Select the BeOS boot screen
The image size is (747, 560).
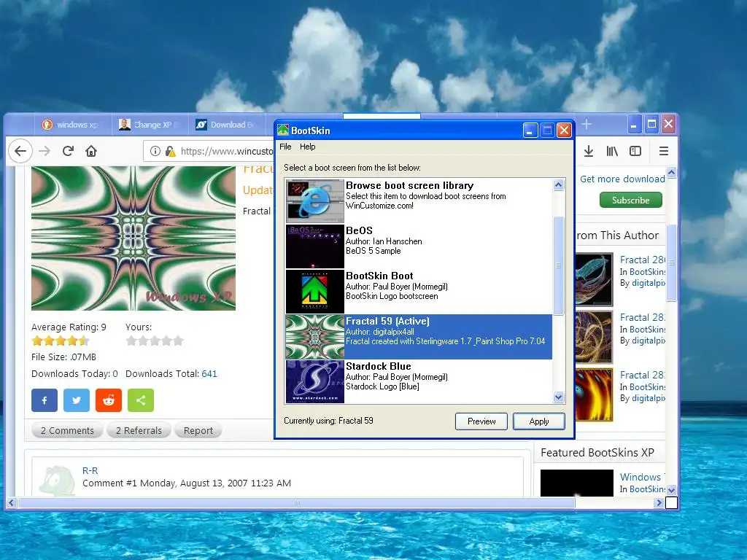(x=419, y=246)
